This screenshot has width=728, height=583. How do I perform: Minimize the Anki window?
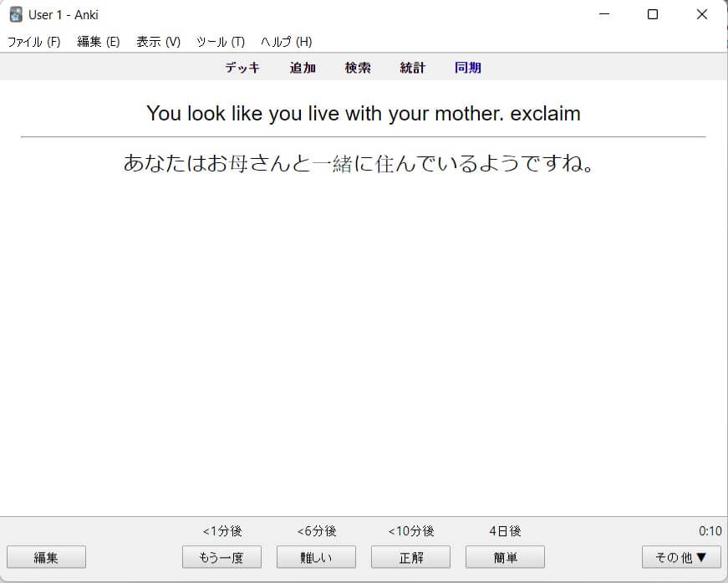(x=604, y=14)
